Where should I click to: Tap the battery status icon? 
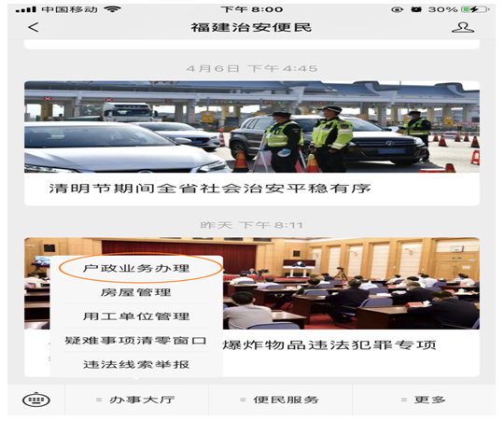(475, 9)
